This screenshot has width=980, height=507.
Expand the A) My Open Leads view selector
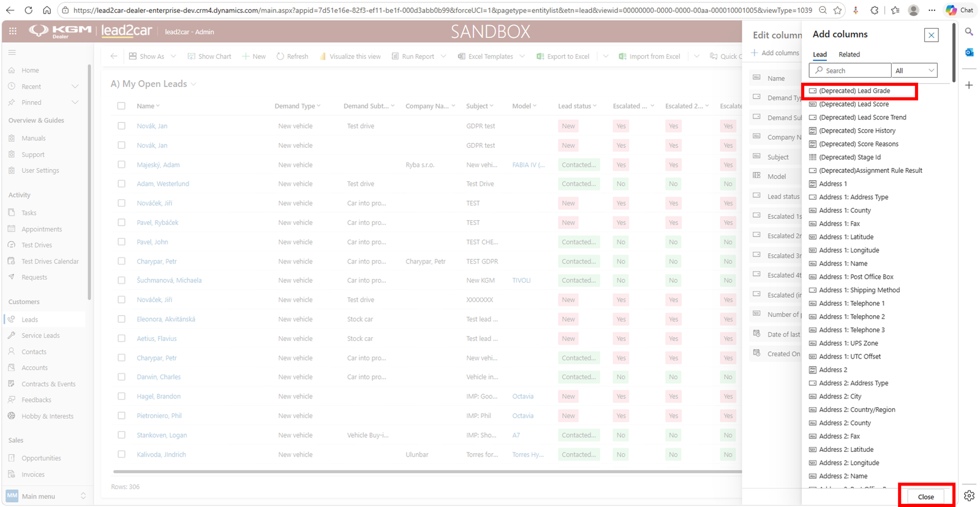(194, 84)
